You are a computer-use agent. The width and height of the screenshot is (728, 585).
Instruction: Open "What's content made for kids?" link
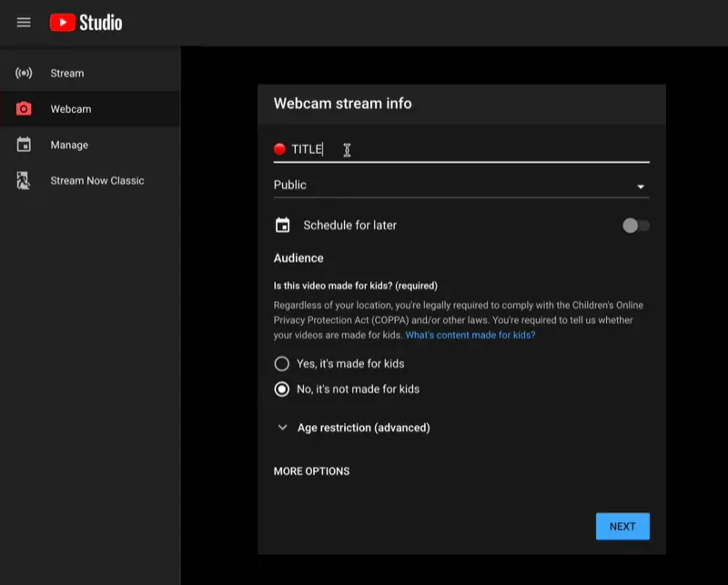coord(470,335)
